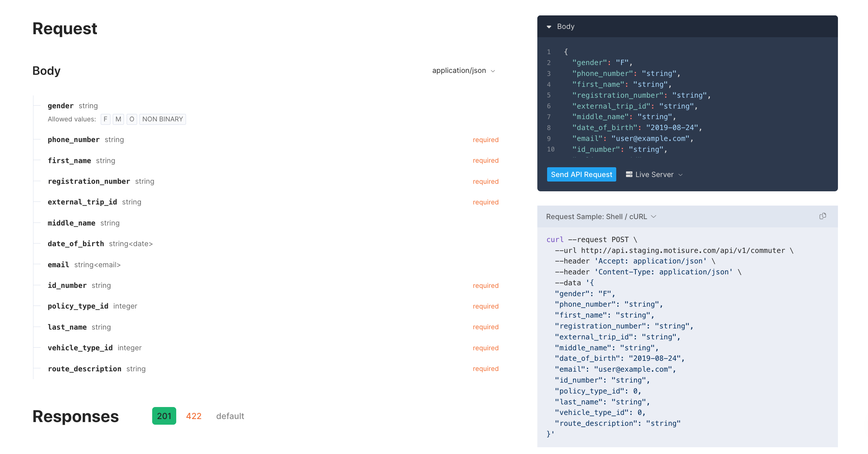Viewport: 868px width, 454px height.
Task: Click the M allowed value badge
Action: [x=118, y=119]
